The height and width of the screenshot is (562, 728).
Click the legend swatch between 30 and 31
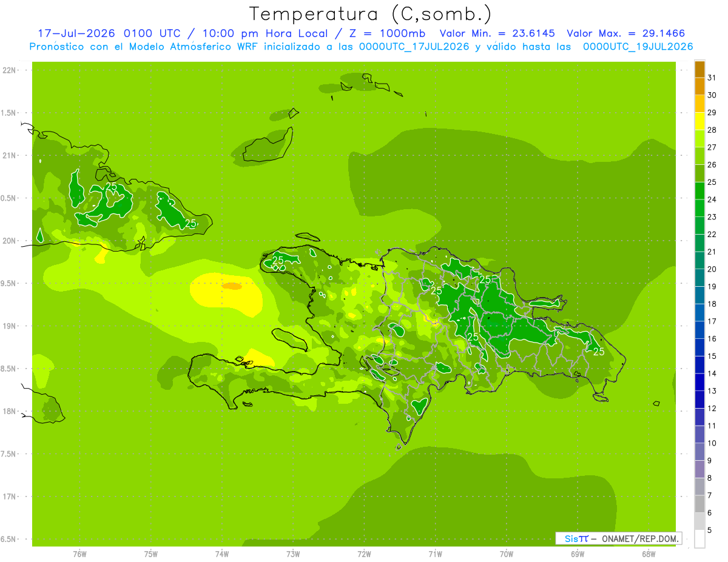(x=699, y=86)
